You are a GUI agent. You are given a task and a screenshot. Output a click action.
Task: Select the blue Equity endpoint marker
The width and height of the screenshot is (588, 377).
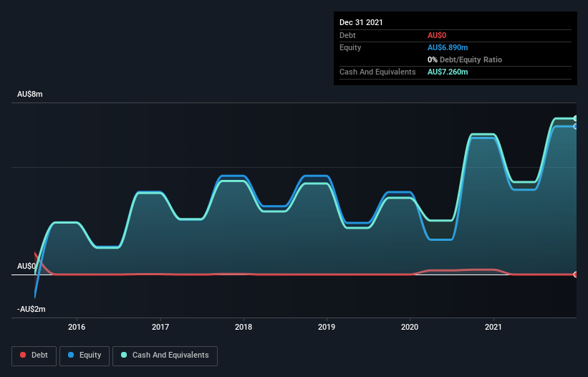pos(576,126)
